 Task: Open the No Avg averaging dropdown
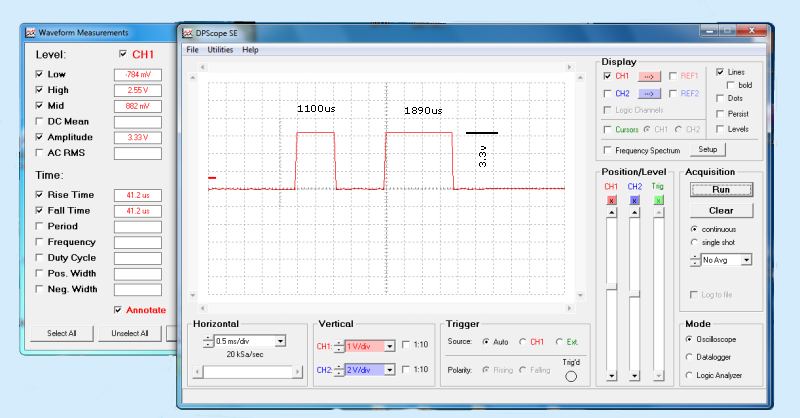[746, 260]
